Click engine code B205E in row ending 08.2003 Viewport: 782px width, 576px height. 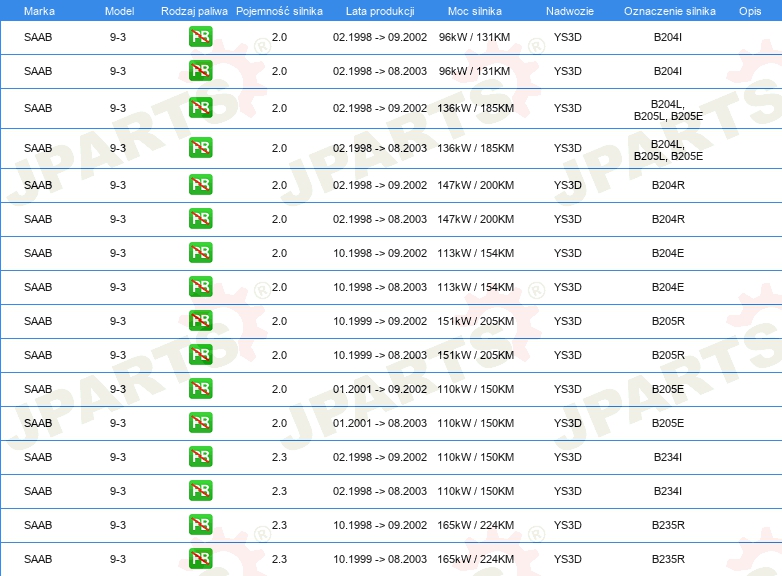tap(668, 423)
